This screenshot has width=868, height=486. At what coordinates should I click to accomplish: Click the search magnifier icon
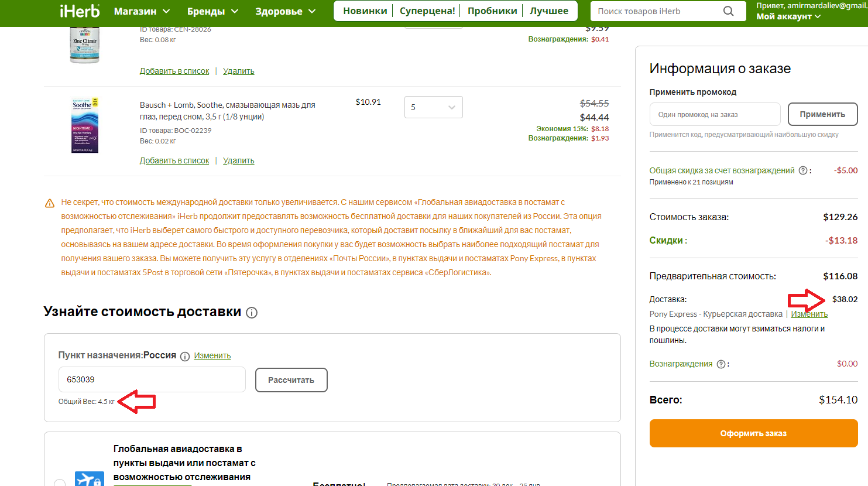point(728,11)
